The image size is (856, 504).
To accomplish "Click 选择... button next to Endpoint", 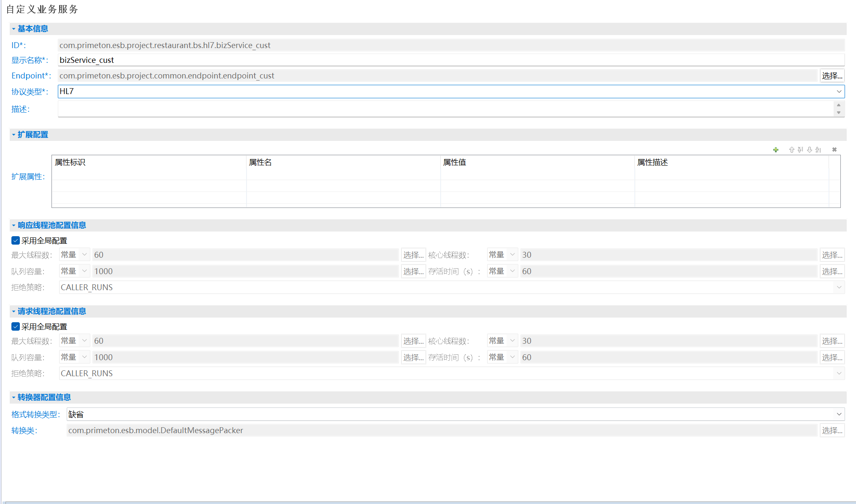I will 832,75.
